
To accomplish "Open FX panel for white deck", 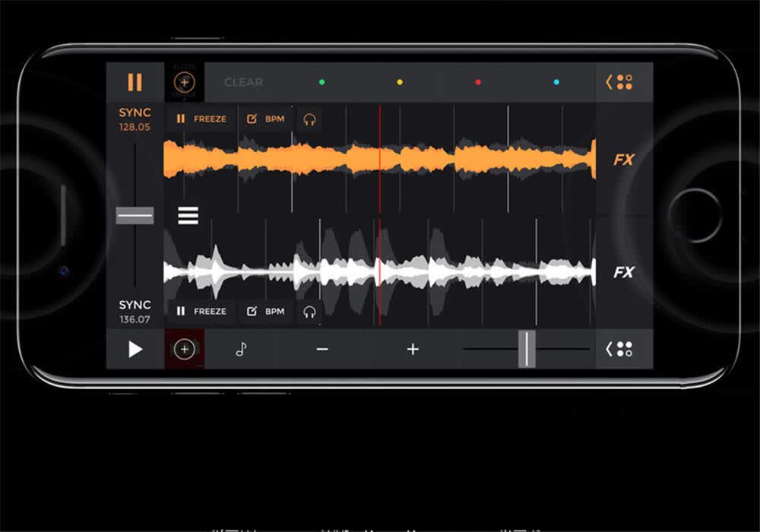I will (623, 272).
